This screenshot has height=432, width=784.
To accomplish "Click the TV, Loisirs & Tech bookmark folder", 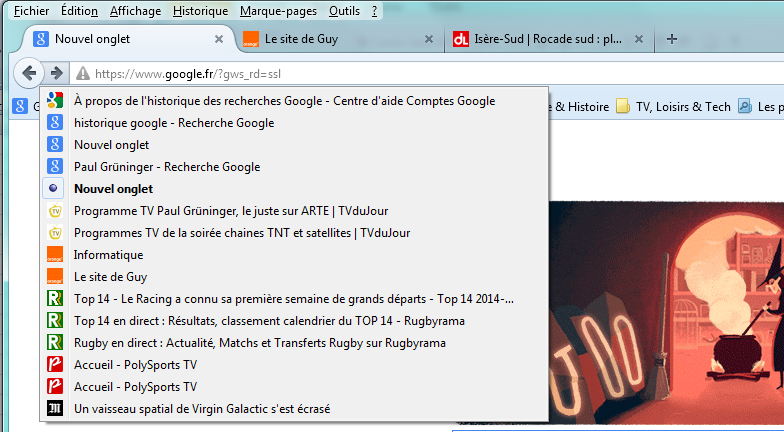I will pyautogui.click(x=673, y=106).
